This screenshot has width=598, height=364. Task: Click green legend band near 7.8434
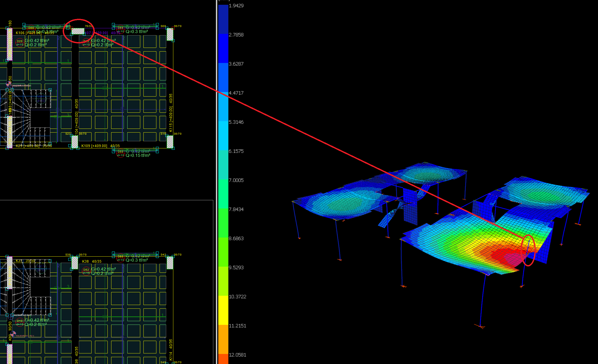pos(223,223)
